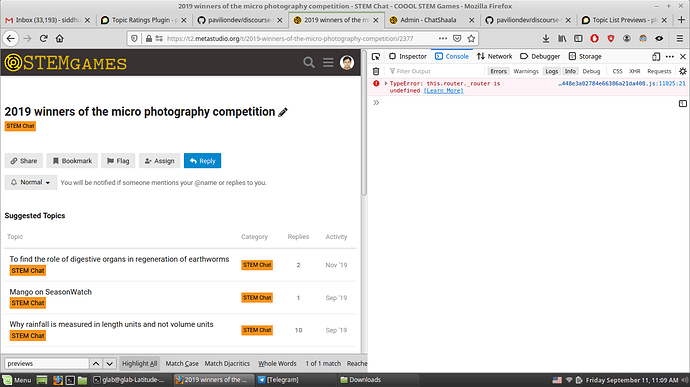690x387 pixels.
Task: Open the Learn More error link
Action: coord(443,91)
